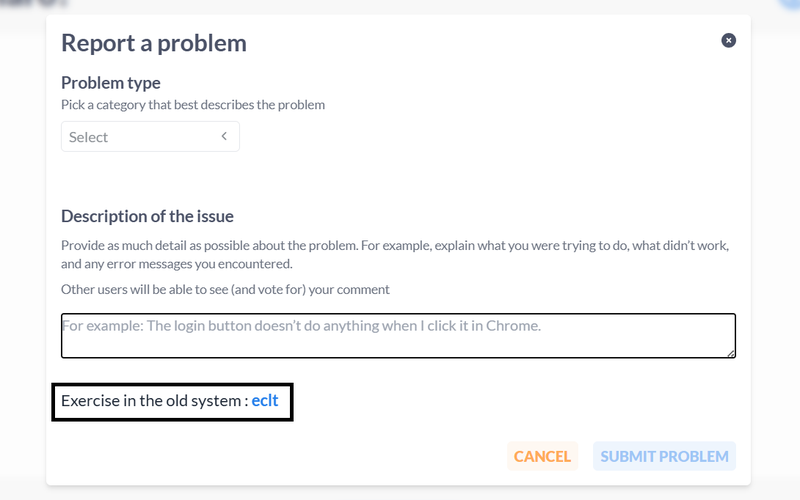Click the error messages you encountered line

(x=176, y=264)
